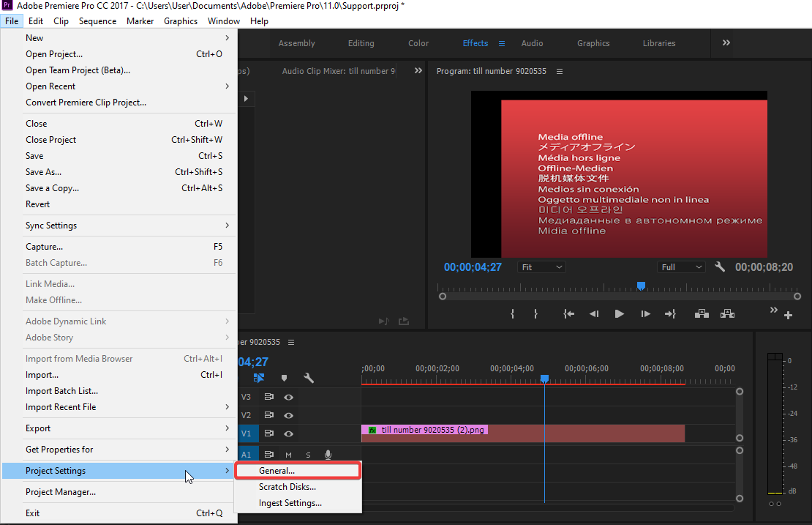Image resolution: width=812 pixels, height=525 pixels.
Task: Click the Button Editor plus icon
Action: pyautogui.click(x=788, y=316)
